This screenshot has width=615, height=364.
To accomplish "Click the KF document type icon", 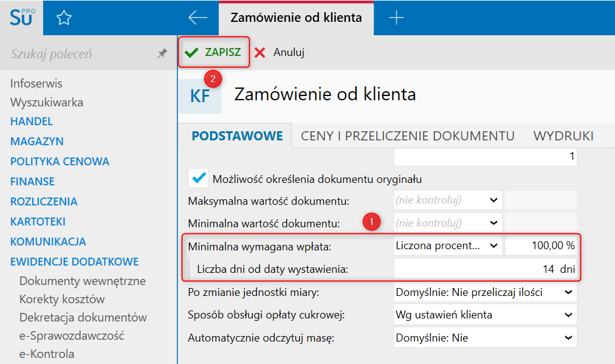I will point(200,96).
